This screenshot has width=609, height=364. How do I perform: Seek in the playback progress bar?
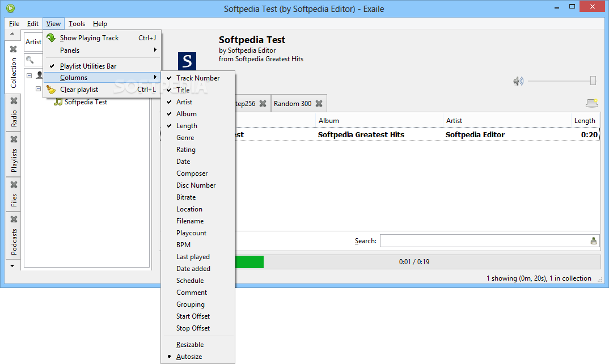(x=417, y=262)
